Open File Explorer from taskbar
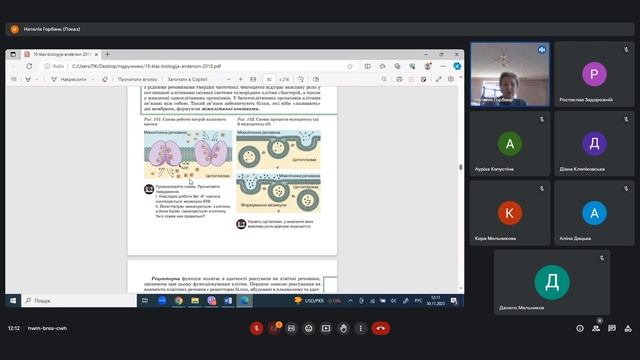Image resolution: width=640 pixels, height=360 pixels. click(x=195, y=300)
